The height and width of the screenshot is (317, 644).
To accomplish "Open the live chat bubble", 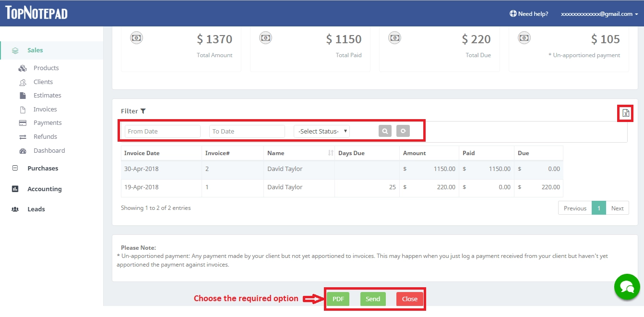I will coord(627,287).
